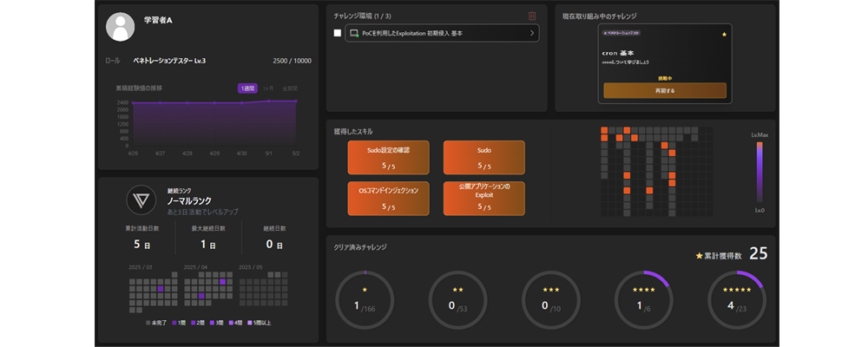Expand PoC Exploitation row with chevron arrow
The image size is (868, 347).
click(x=531, y=33)
